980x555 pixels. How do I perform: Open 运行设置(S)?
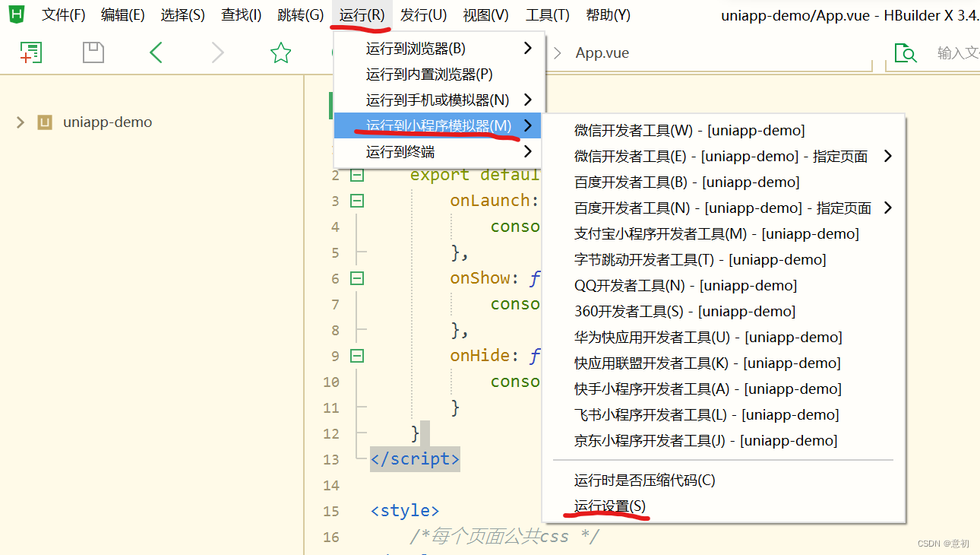(x=724, y=506)
